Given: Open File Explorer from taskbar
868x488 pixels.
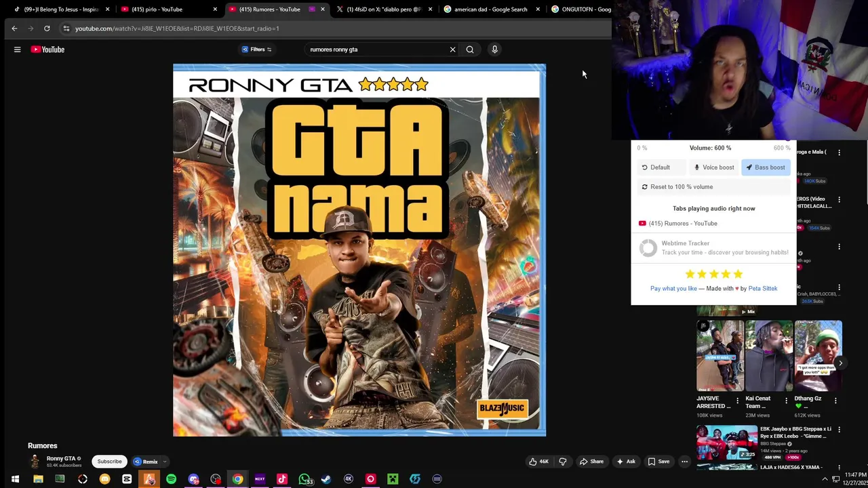Looking at the screenshot, I should pyautogui.click(x=38, y=479).
